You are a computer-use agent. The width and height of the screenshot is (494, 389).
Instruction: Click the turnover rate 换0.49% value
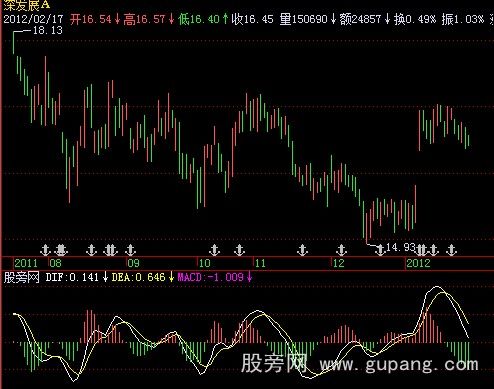pos(415,19)
